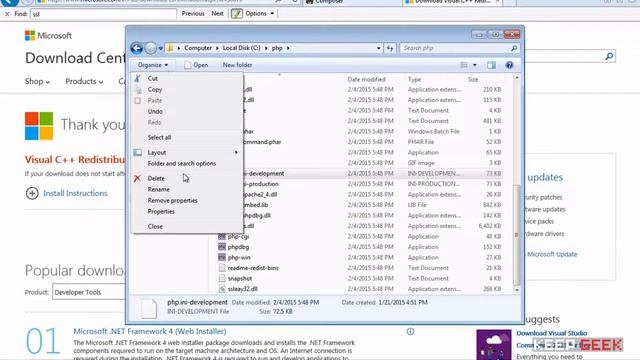This screenshot has width=640, height=360.
Task: Click New folder in Explorer toolbar
Action: coord(237,65)
